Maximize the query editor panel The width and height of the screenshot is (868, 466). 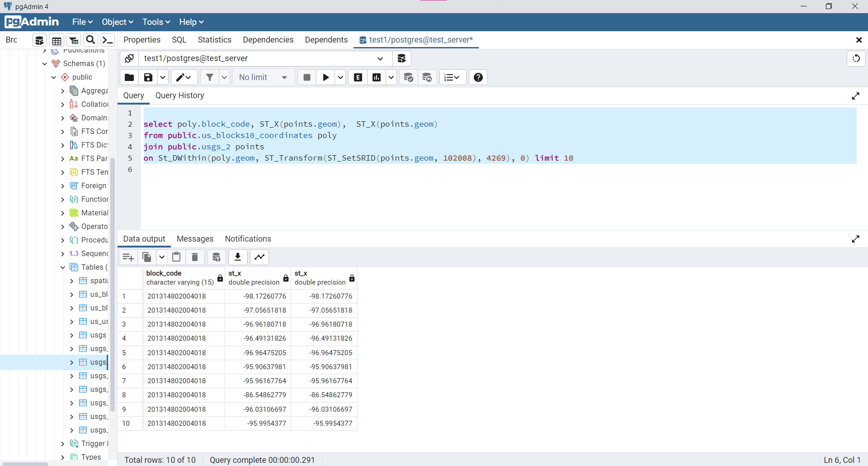point(855,96)
